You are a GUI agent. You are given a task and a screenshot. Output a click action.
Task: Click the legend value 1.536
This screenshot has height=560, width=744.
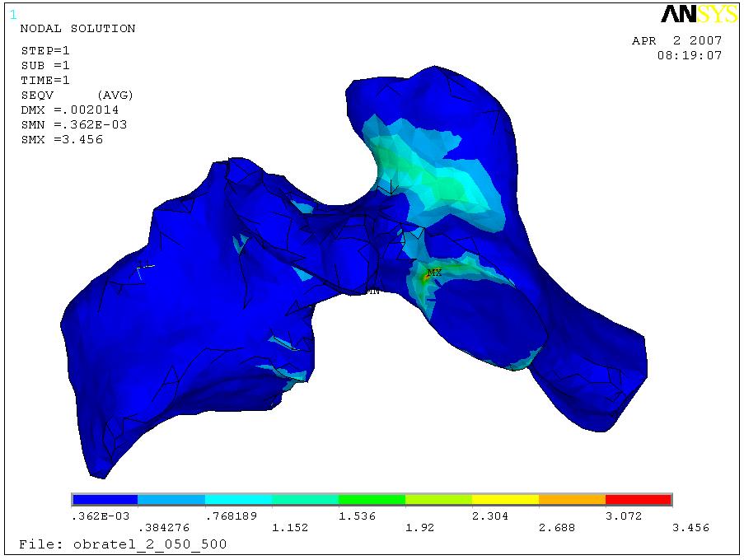click(357, 516)
